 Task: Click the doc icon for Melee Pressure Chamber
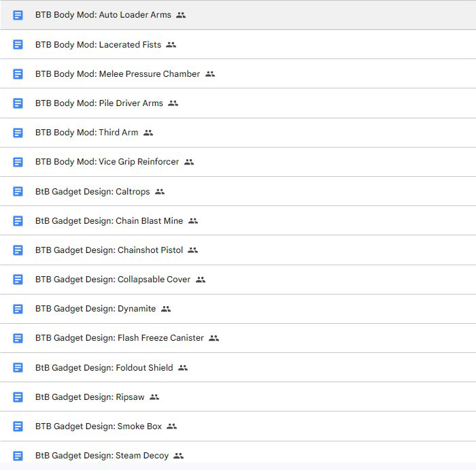[x=18, y=73]
